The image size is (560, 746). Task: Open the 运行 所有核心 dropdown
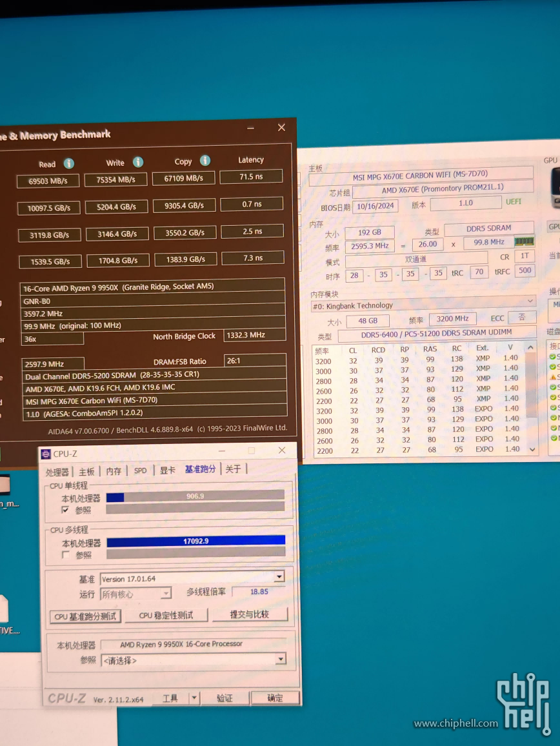click(x=166, y=593)
